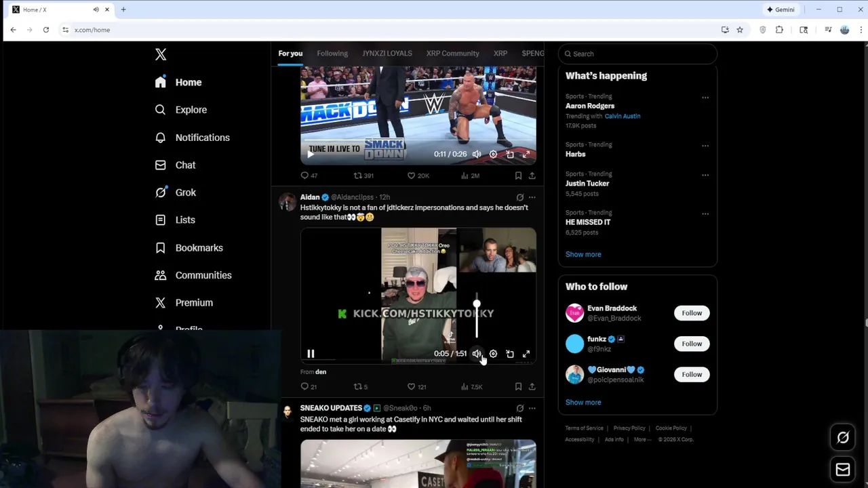
Task: Repost Aidan's post with 5 reposts
Action: tap(361, 387)
